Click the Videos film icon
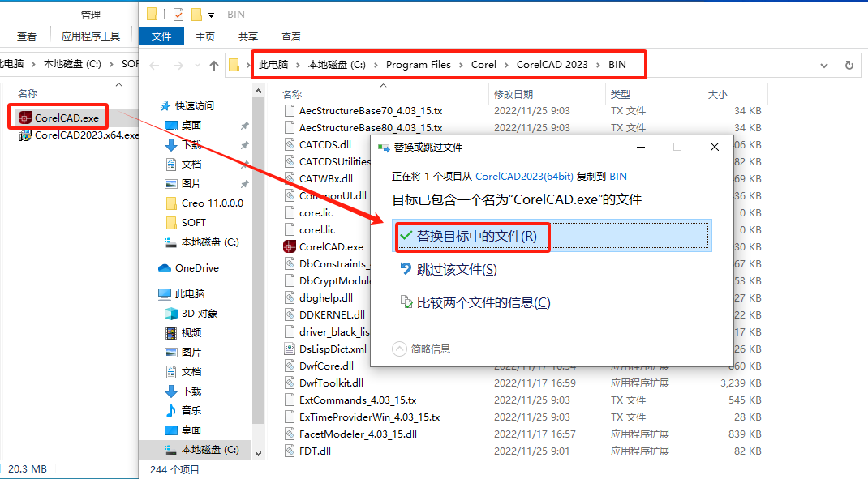The width and height of the screenshot is (868, 479). click(x=172, y=333)
